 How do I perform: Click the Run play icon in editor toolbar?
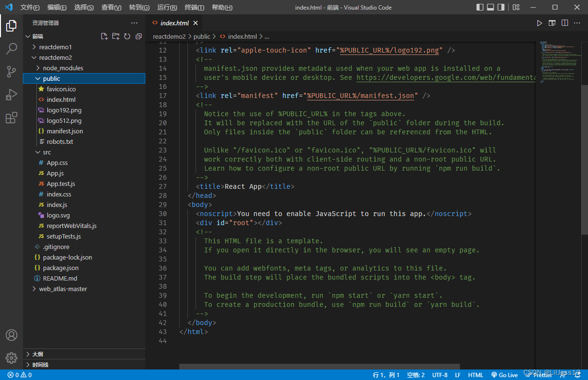point(539,23)
